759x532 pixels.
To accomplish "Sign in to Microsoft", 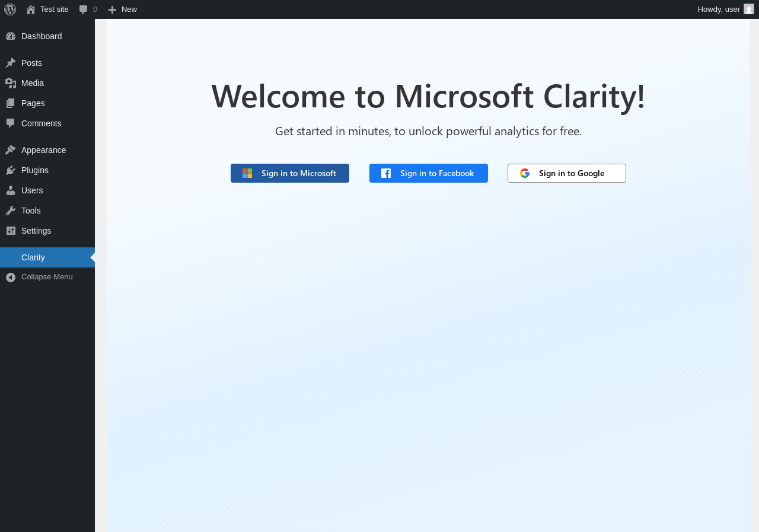I will point(290,173).
